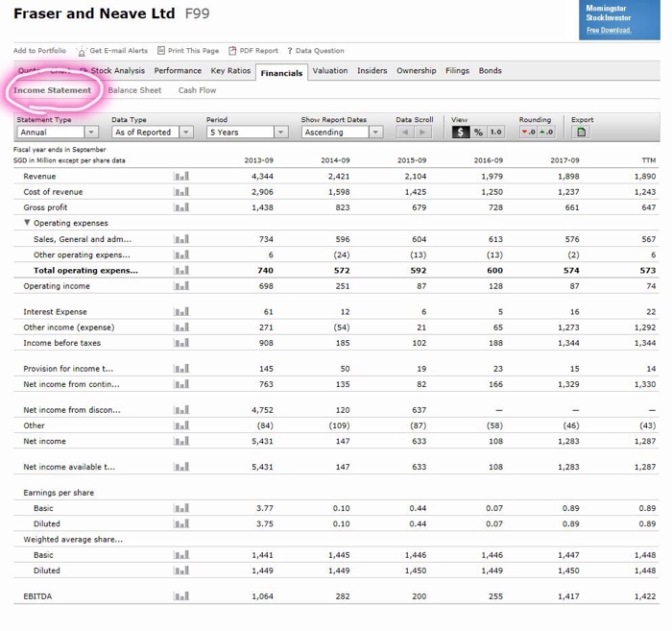Open the Statement Type Annual dropdown

click(58, 132)
